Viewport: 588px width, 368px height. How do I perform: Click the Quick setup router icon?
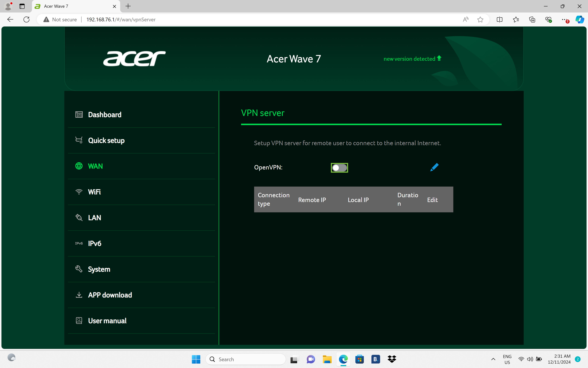click(79, 140)
